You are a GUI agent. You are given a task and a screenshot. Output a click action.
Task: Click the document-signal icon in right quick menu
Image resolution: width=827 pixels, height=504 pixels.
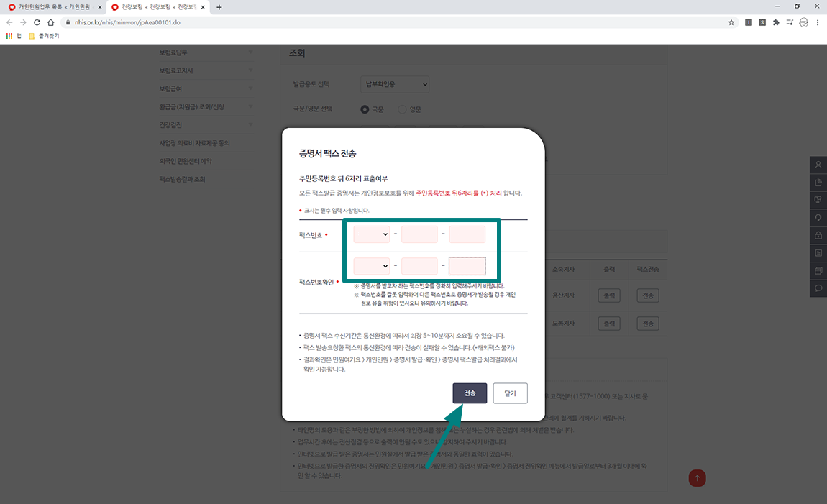coord(818,183)
